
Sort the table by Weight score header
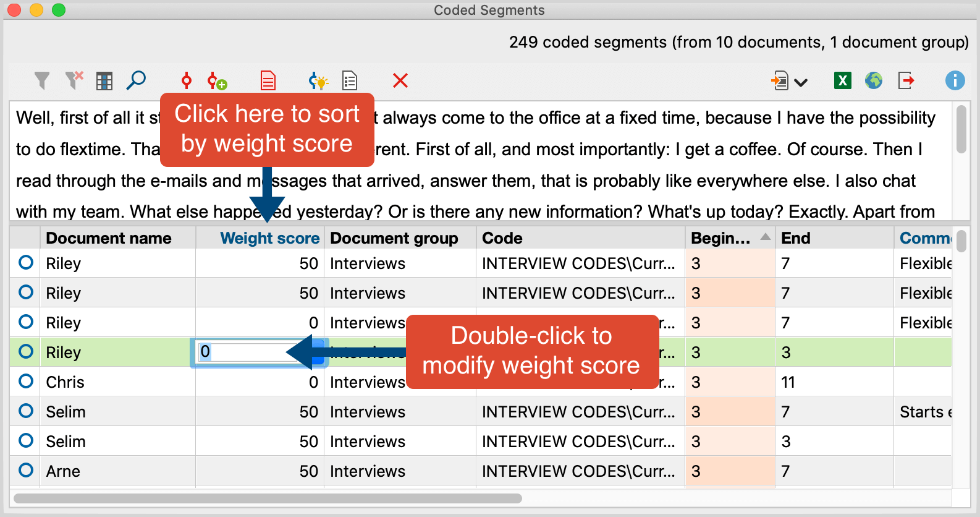(269, 238)
